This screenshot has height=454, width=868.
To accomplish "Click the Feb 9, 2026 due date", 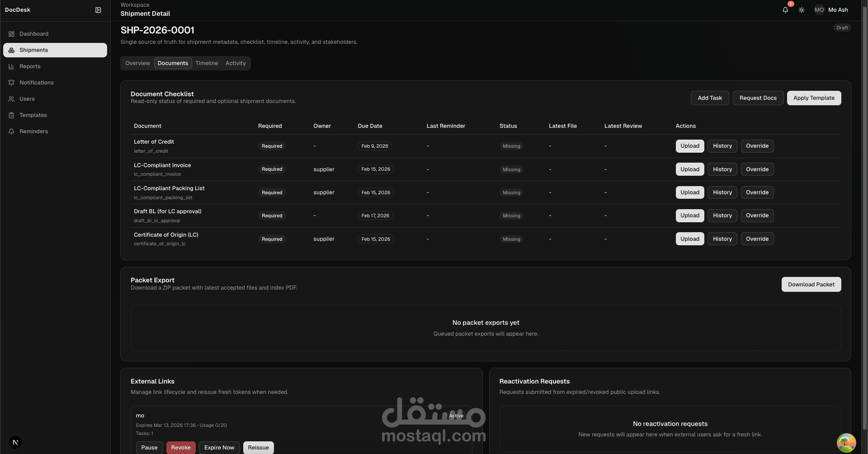I will 375,146.
